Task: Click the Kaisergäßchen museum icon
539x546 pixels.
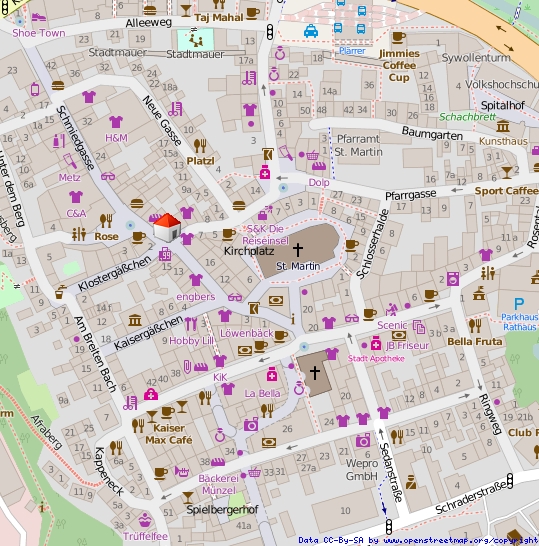Action: pyautogui.click(x=135, y=320)
